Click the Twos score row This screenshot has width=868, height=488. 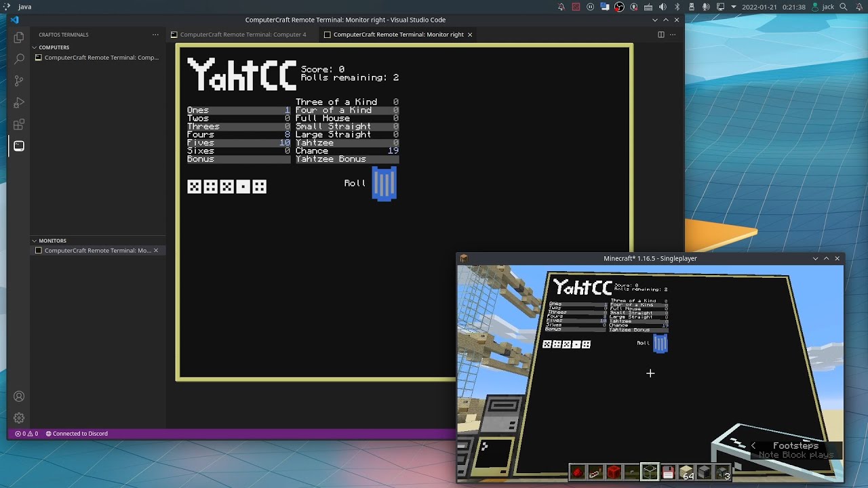239,118
